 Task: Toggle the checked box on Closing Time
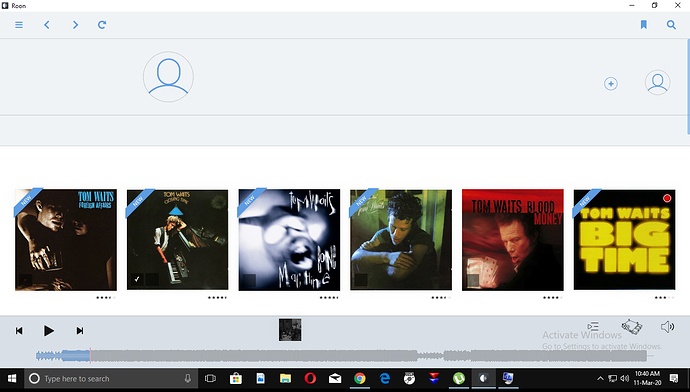tap(137, 279)
